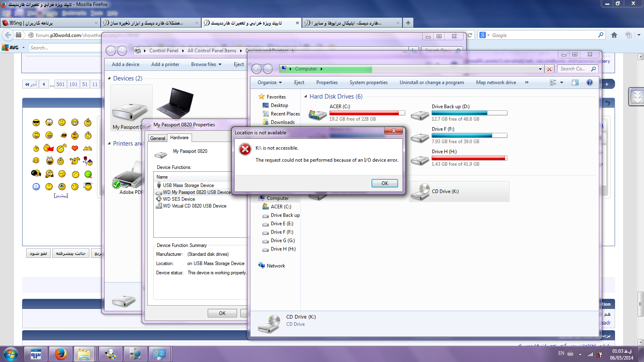Switch to General tab in Properties
The height and width of the screenshot is (362, 644).
pyautogui.click(x=157, y=138)
